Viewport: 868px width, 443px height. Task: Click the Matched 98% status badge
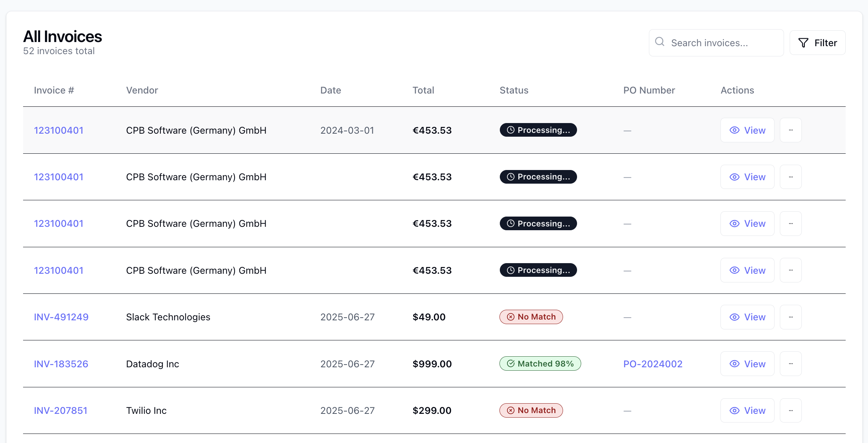[540, 363]
